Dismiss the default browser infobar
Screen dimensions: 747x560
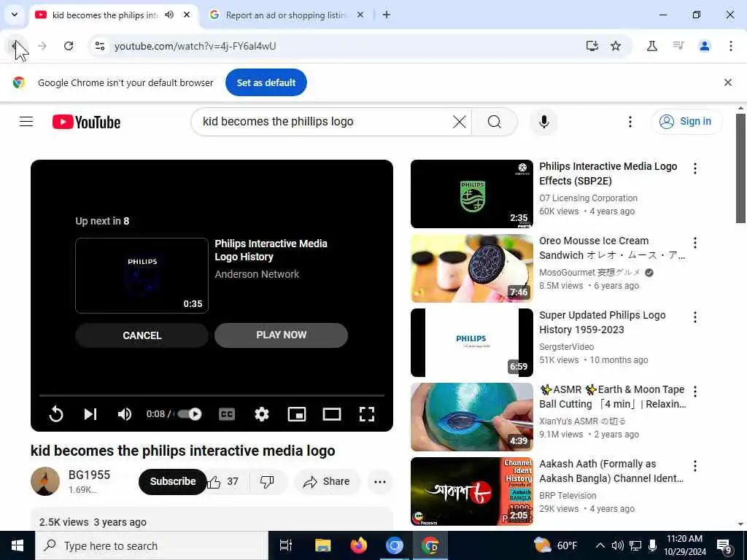coord(727,82)
